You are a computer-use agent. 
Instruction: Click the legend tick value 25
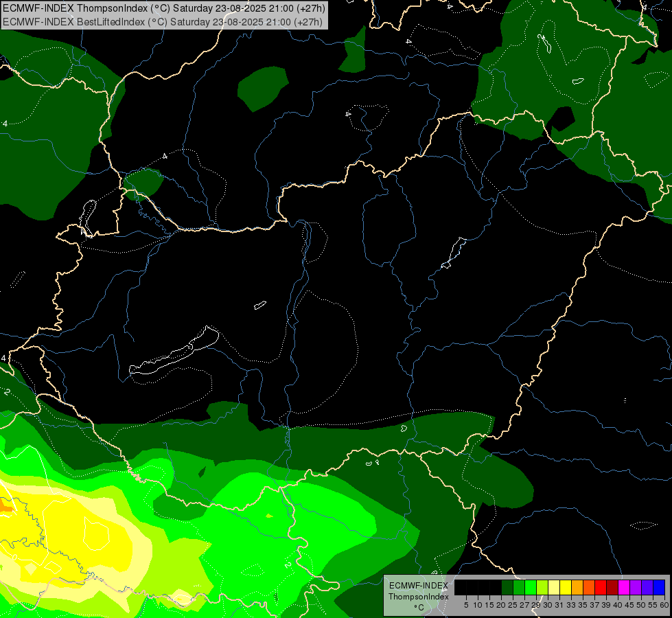512,605
